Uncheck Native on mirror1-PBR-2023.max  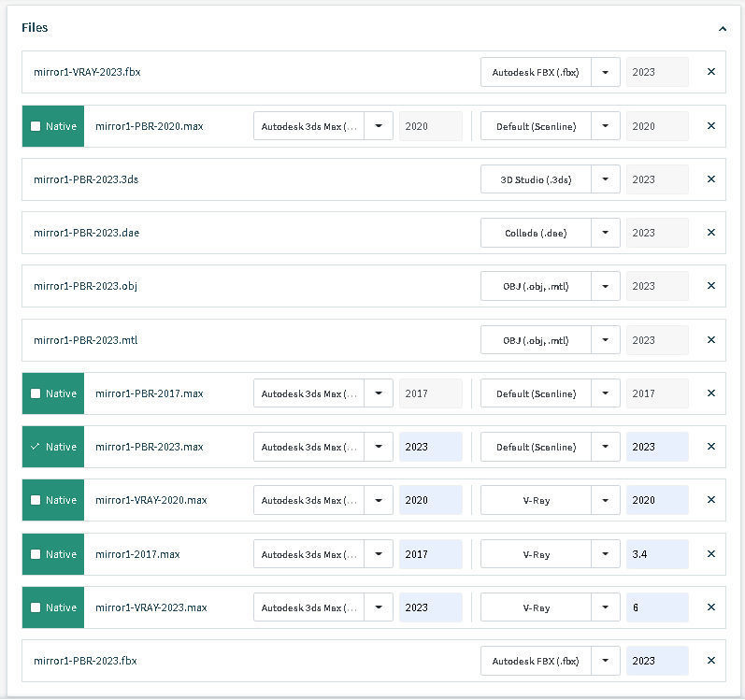[36, 447]
